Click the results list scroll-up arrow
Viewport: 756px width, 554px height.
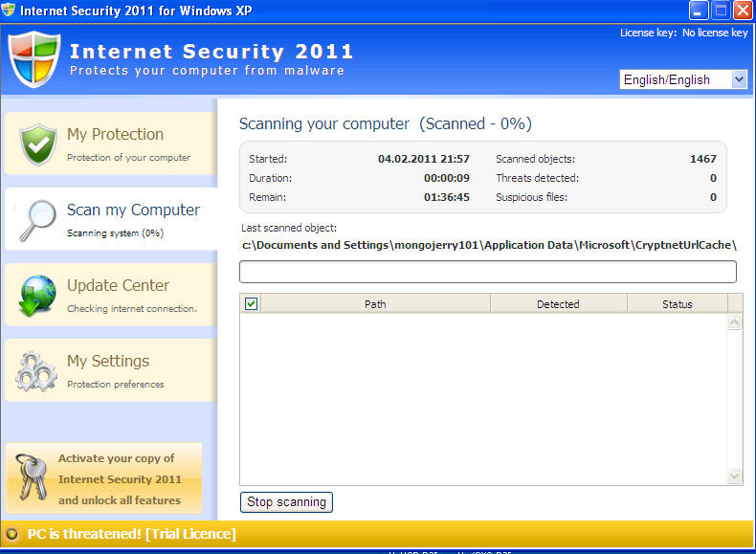(x=734, y=322)
